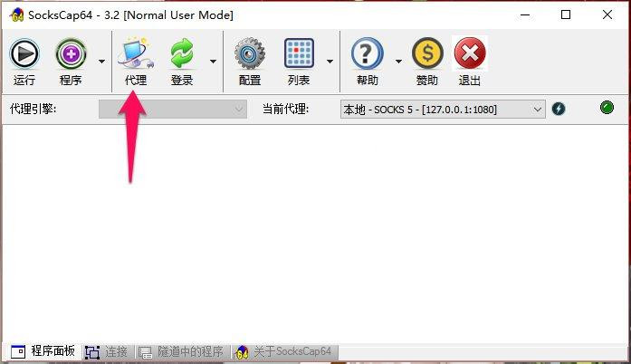Image resolution: width=631 pixels, height=364 pixels.
Task: Click the 列表 (List) grid view icon
Action: click(299, 55)
